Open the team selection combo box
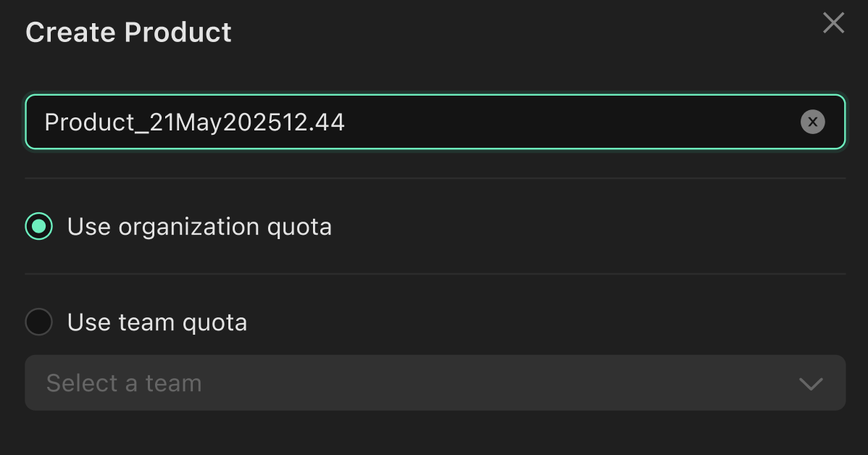 coord(435,383)
